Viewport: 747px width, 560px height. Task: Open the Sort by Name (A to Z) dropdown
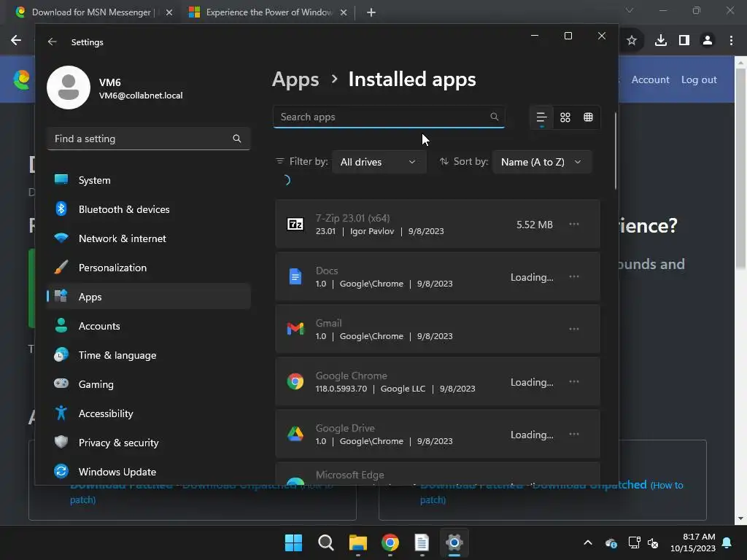tap(542, 162)
